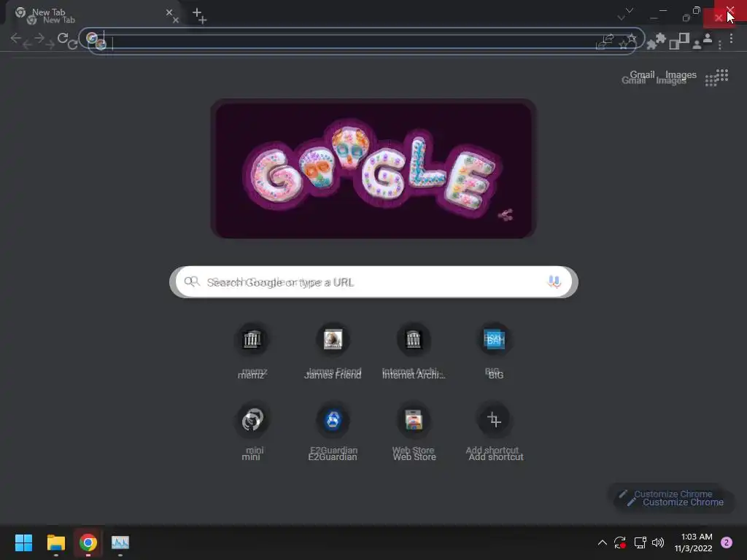Minimize the Chrome window
This screenshot has height=560, width=747.
coord(662,10)
